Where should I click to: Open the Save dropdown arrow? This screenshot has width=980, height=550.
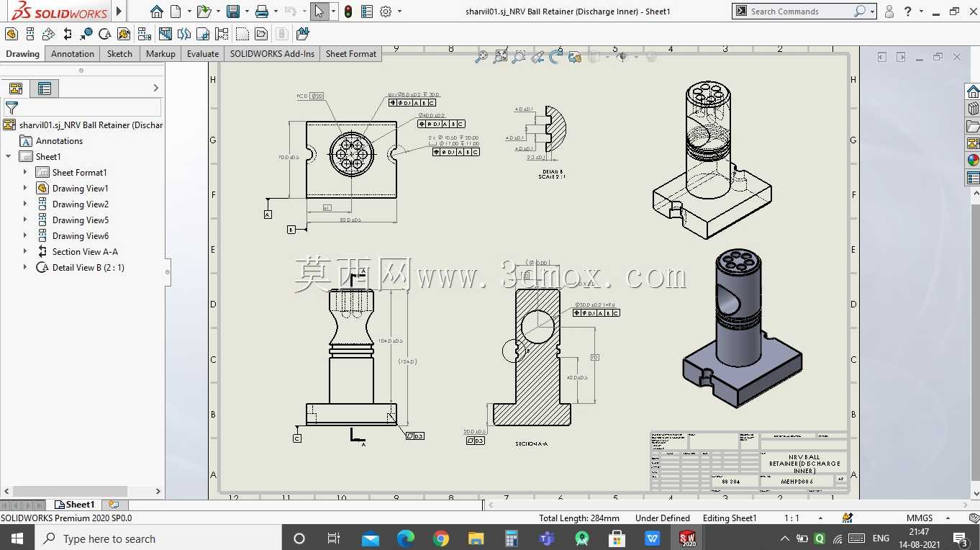247,12
